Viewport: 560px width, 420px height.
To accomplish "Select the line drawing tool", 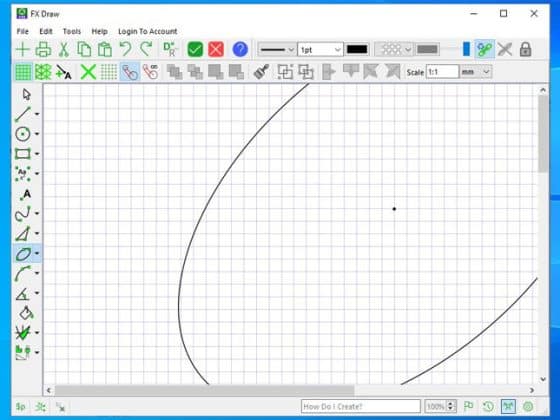I will (23, 114).
